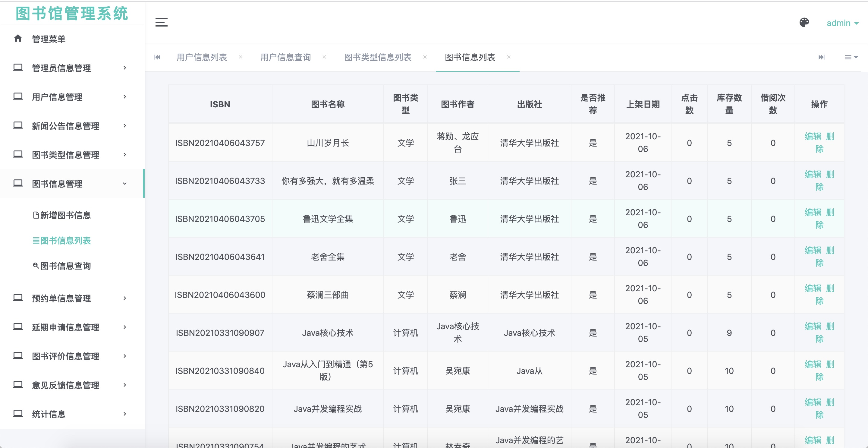Click the 库存数量 column header
The height and width of the screenshot is (448, 868).
click(x=729, y=104)
